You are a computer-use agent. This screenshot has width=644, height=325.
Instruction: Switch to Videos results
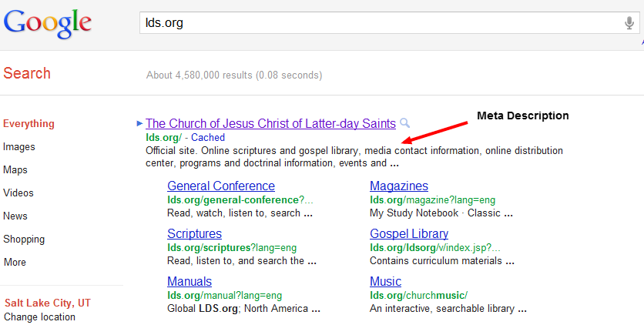point(18,193)
